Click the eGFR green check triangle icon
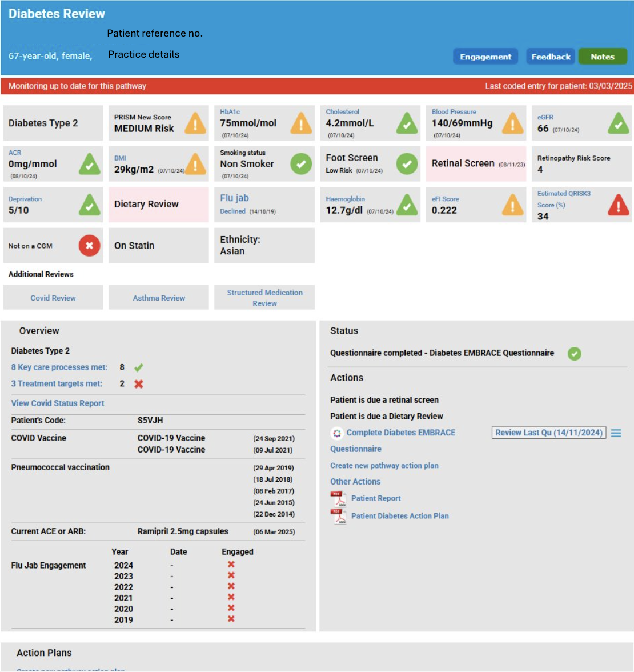This screenshot has height=672, width=634. (x=619, y=123)
